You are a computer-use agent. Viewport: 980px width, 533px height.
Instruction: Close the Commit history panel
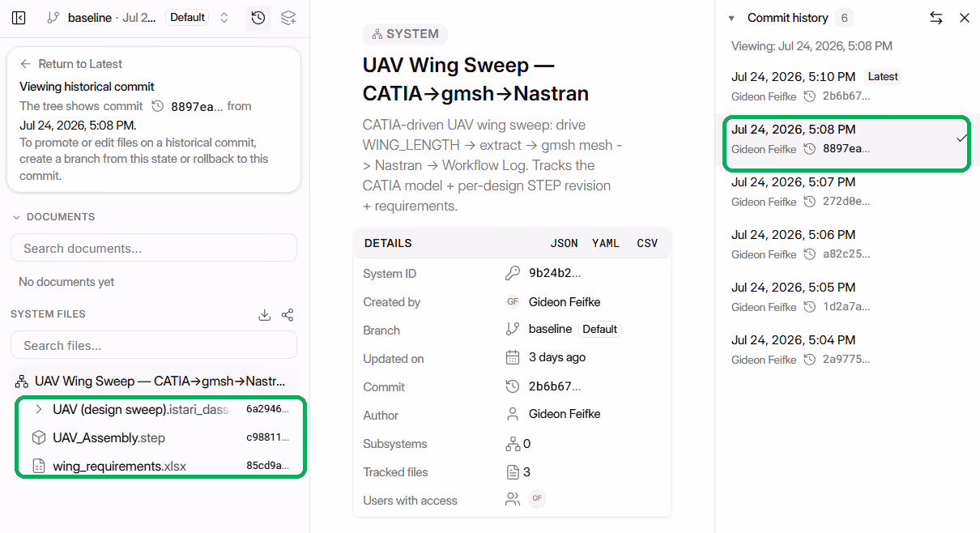(965, 18)
